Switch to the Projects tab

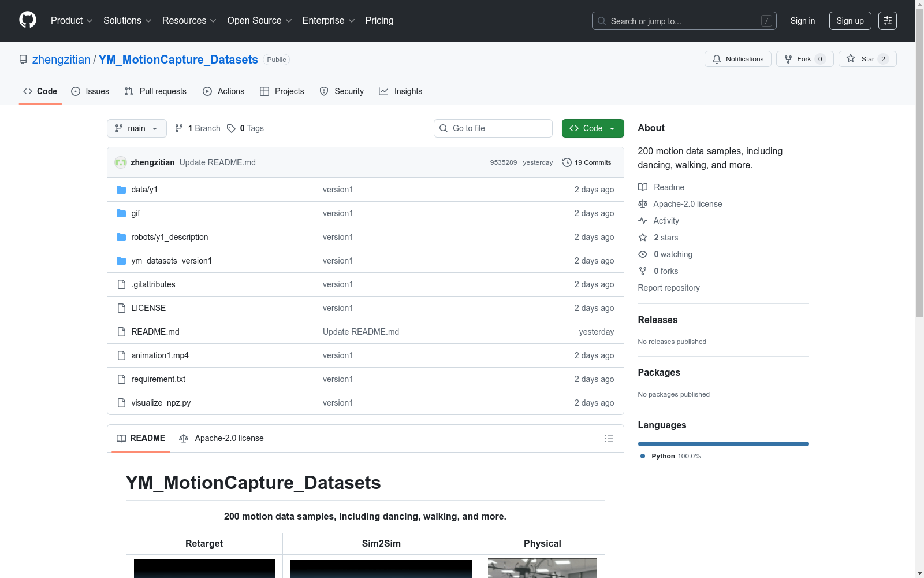[x=282, y=91]
